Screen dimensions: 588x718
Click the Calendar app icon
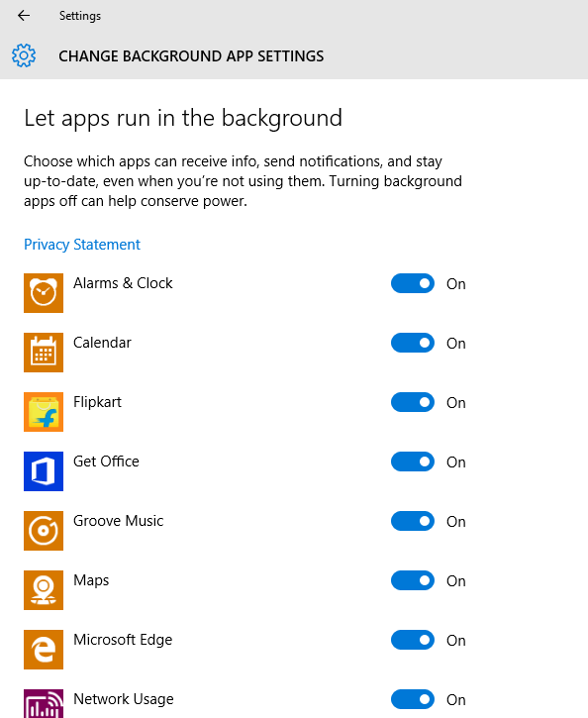[x=44, y=353]
